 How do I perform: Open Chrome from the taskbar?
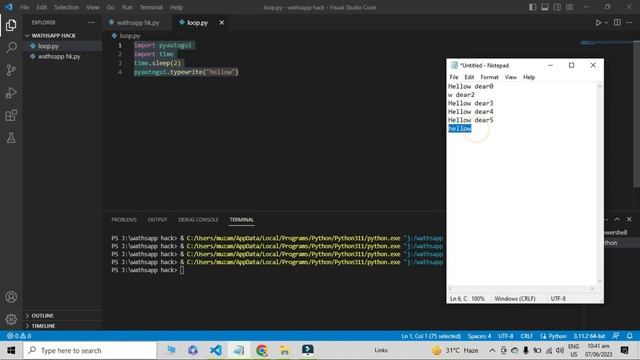point(262,350)
